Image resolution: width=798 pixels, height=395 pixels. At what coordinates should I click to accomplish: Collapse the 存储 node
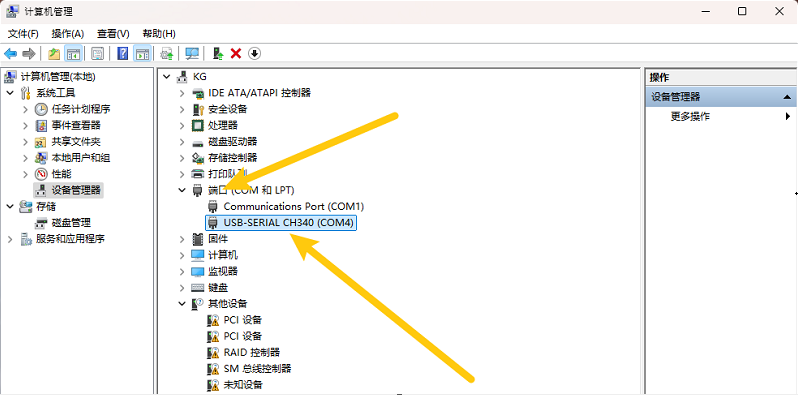click(x=10, y=207)
